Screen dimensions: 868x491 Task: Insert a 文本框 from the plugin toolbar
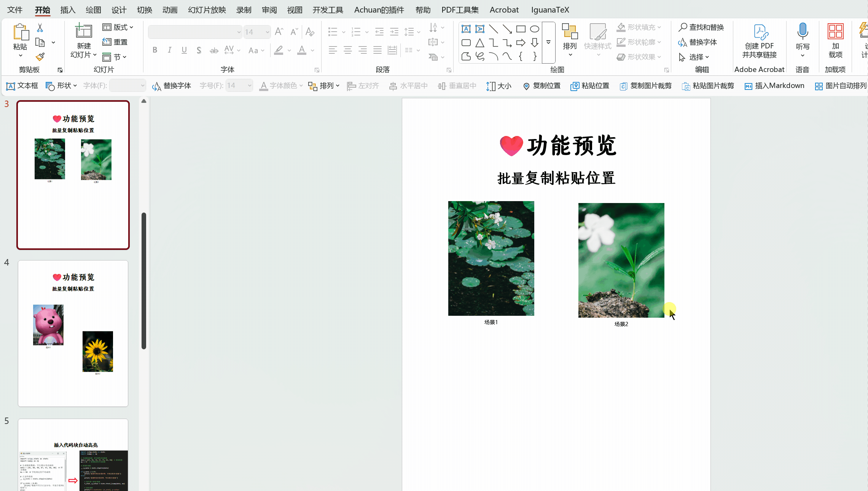pos(22,86)
